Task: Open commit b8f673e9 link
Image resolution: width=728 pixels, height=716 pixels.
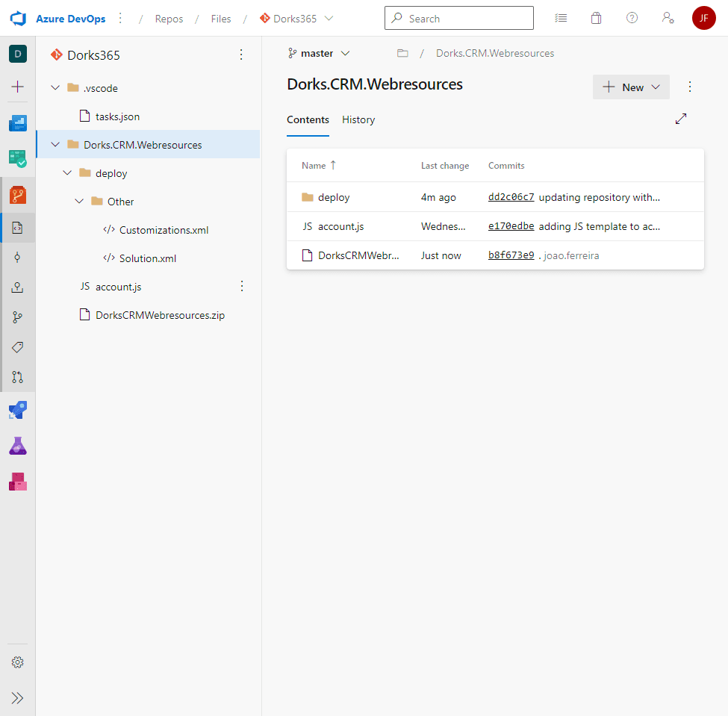Action: point(511,255)
